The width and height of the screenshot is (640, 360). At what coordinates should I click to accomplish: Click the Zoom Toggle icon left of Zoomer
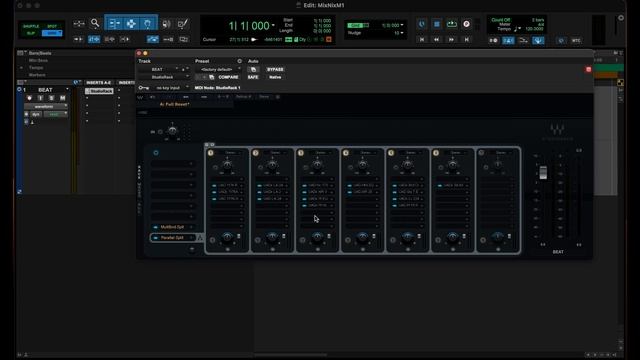point(79,24)
